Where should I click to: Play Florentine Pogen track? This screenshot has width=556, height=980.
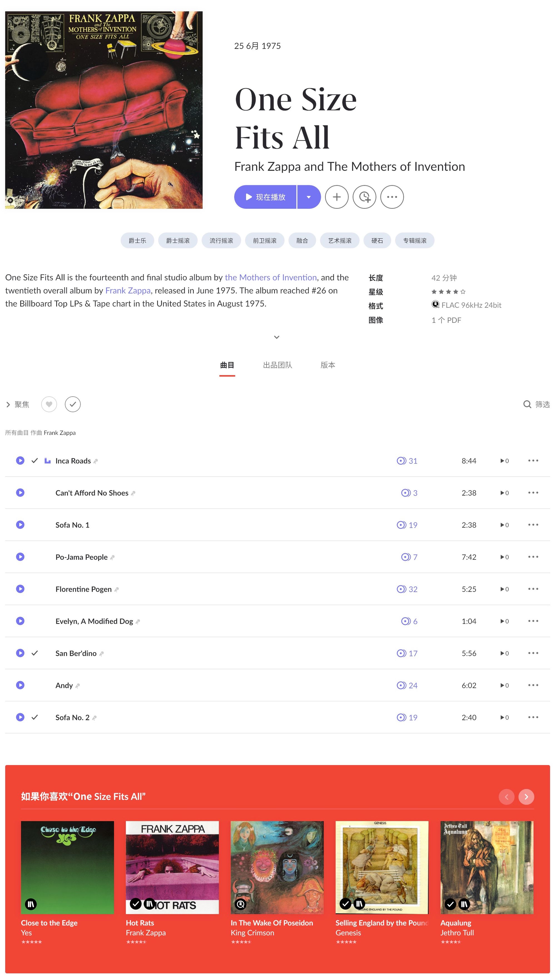point(20,589)
